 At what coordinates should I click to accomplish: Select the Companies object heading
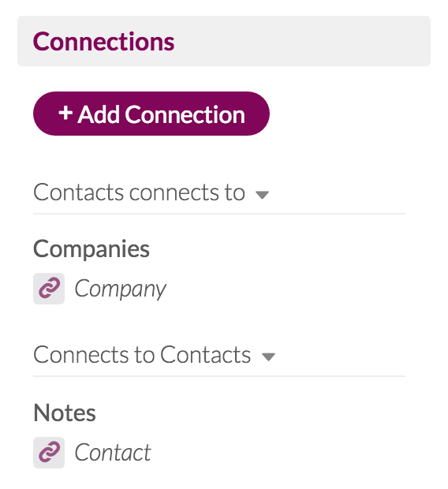coord(91,249)
